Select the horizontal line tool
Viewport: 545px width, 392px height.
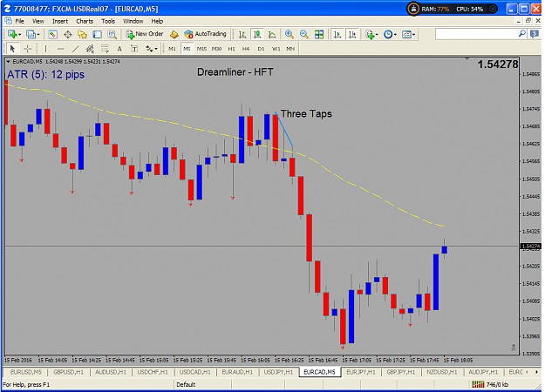pos(60,49)
